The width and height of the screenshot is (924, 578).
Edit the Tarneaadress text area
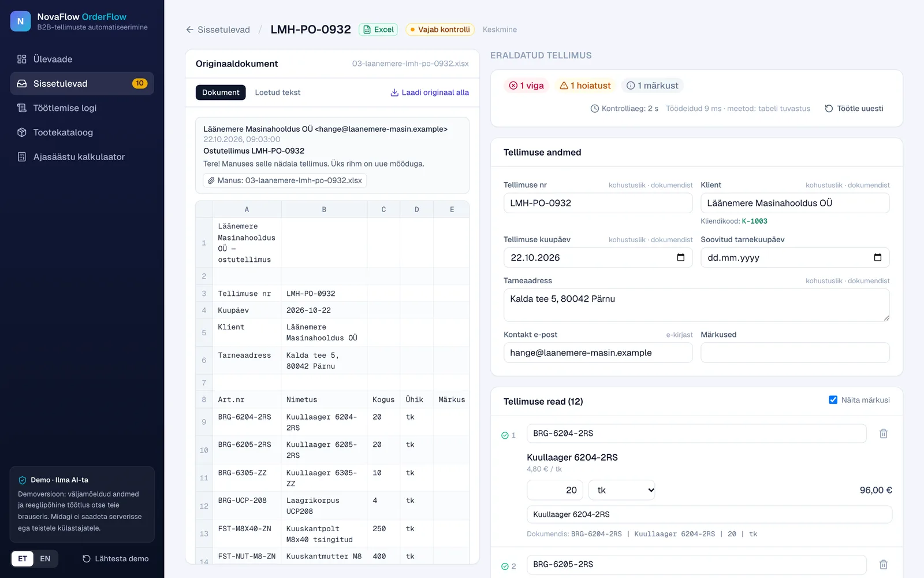[696, 305]
